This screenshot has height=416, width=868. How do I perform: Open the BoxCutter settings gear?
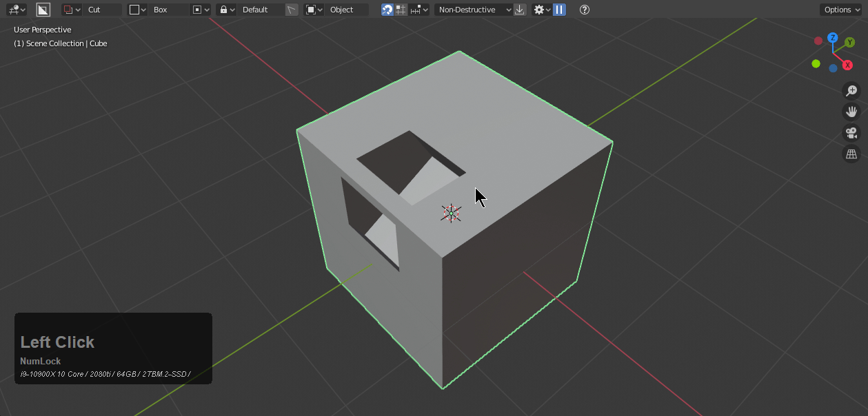click(x=540, y=10)
